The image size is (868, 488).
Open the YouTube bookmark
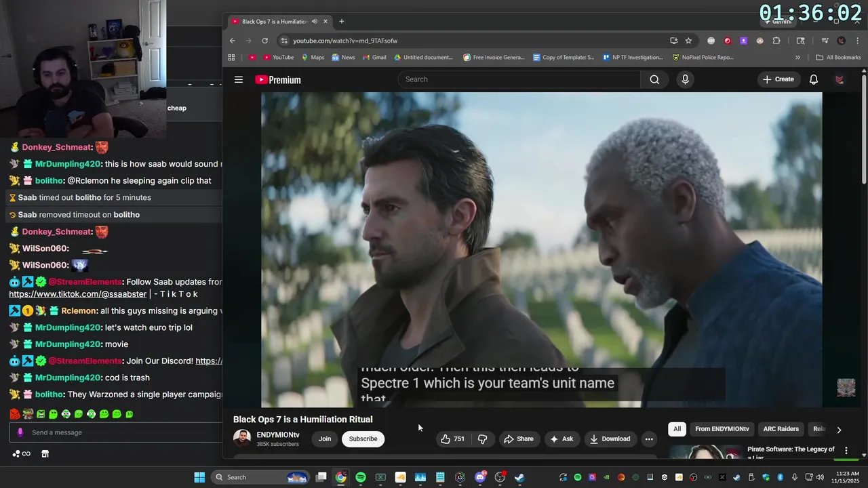(278, 58)
